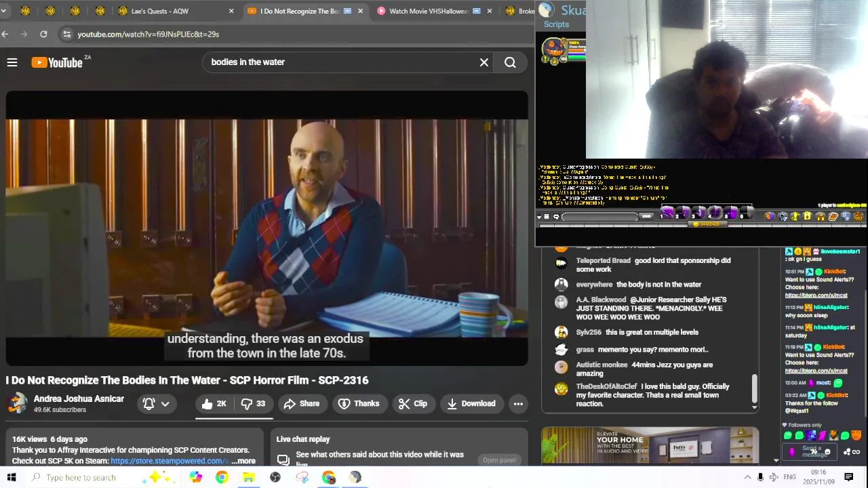Open the taskbar notification center icon

click(x=848, y=477)
